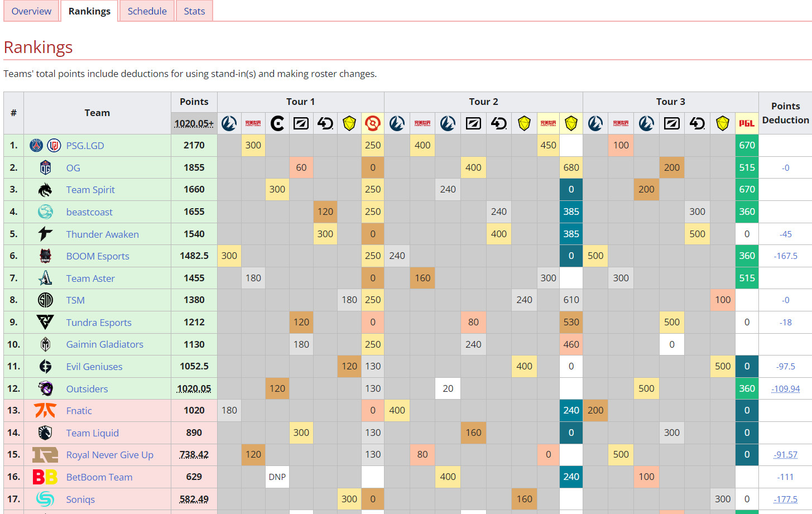Click the 1020.05+ points threshold header
Image resolution: width=812 pixels, height=514 pixels.
click(x=194, y=123)
